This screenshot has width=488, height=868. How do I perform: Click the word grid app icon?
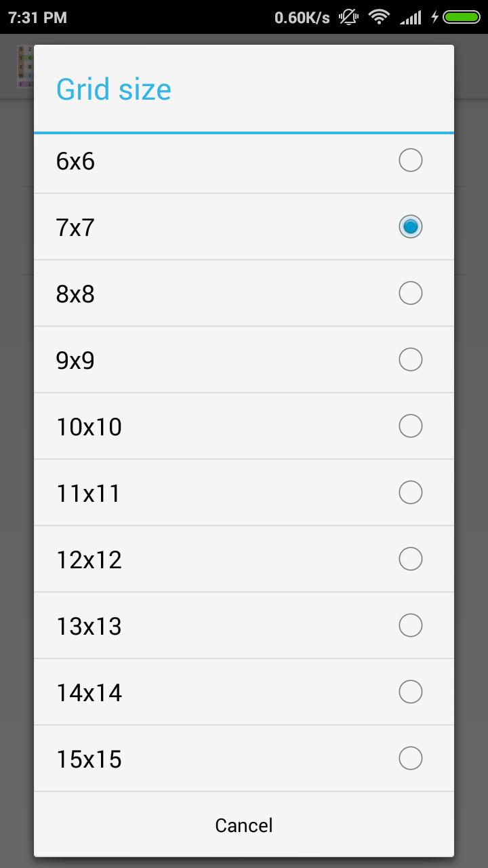click(x=25, y=66)
